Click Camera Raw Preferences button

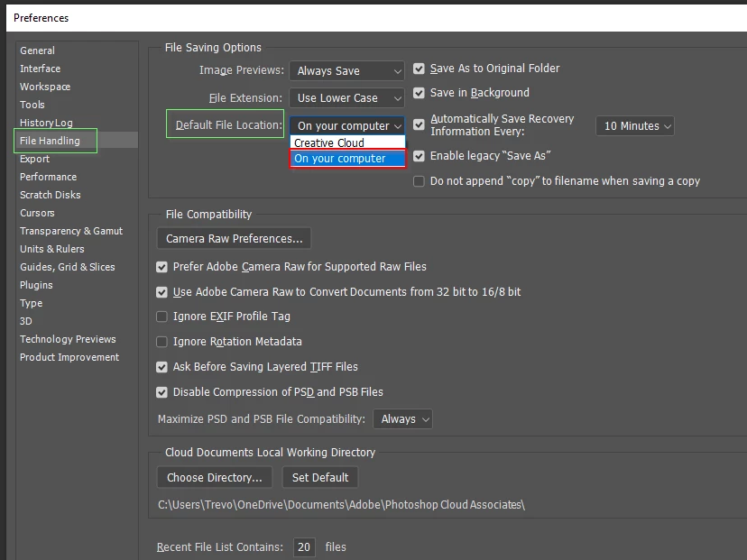click(x=234, y=239)
